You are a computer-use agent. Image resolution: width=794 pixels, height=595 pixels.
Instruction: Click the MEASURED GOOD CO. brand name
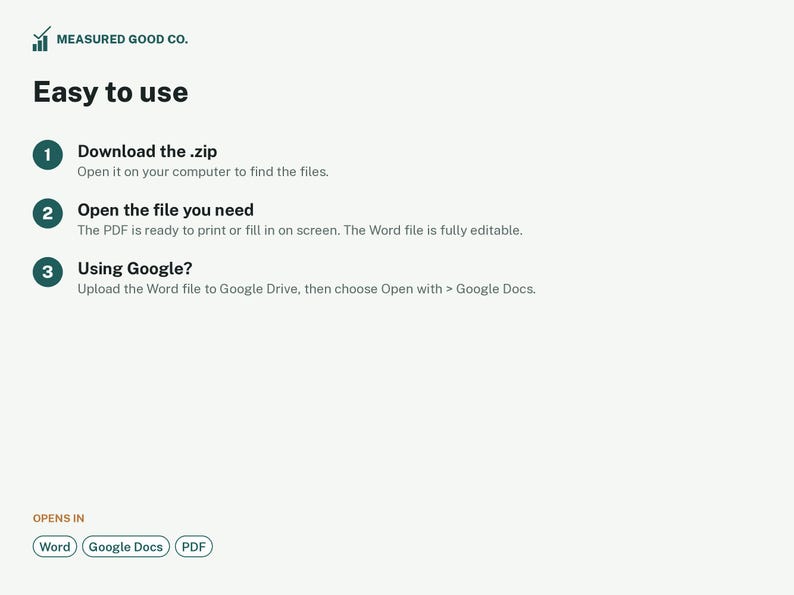tap(122, 39)
